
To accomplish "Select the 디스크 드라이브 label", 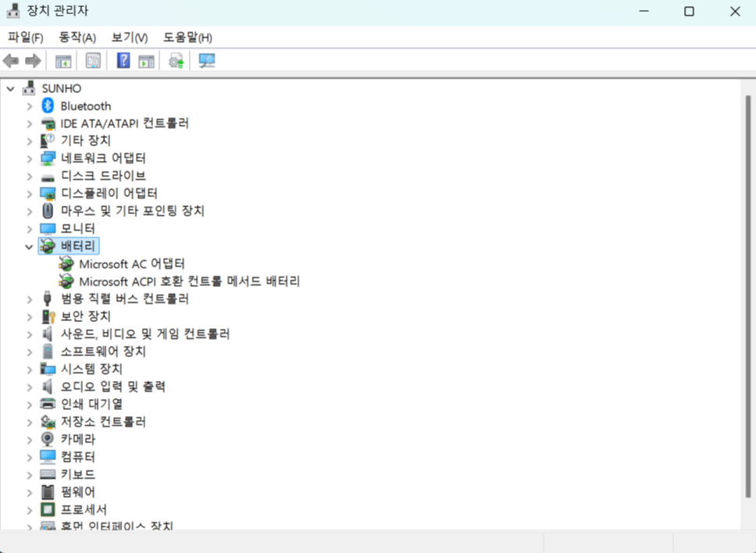I will coord(103,176).
